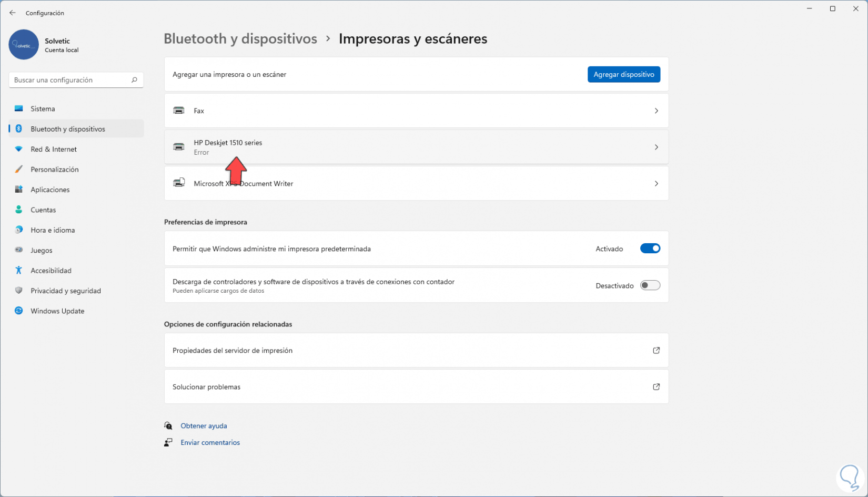Screen dimensions: 868x497
Task: Click the Windows Update sidebar icon
Action: click(x=19, y=311)
